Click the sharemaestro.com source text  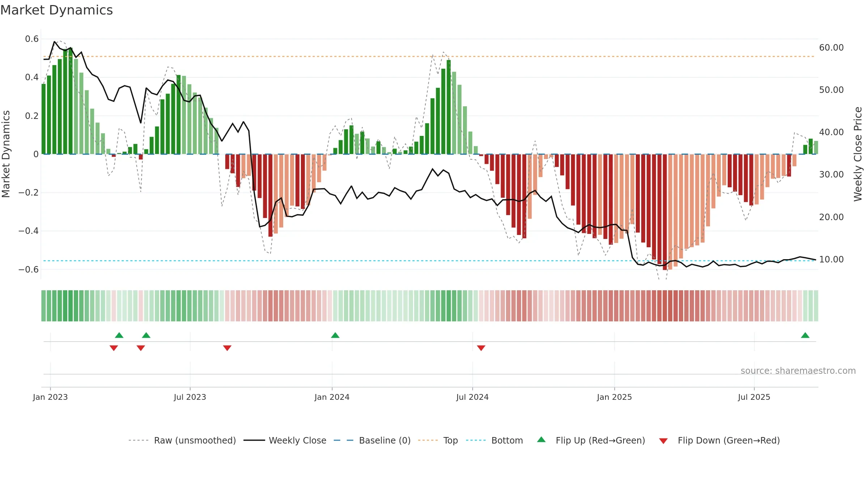click(798, 371)
